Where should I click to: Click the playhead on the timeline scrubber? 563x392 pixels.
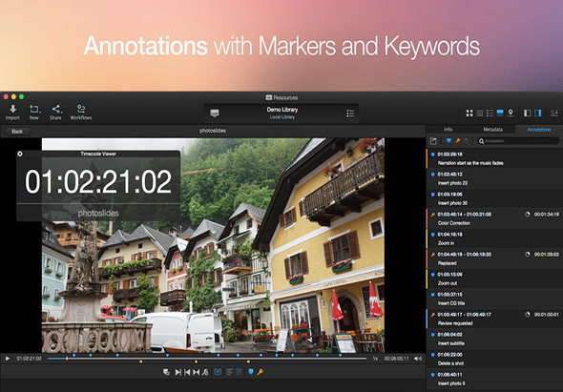[x=67, y=359]
